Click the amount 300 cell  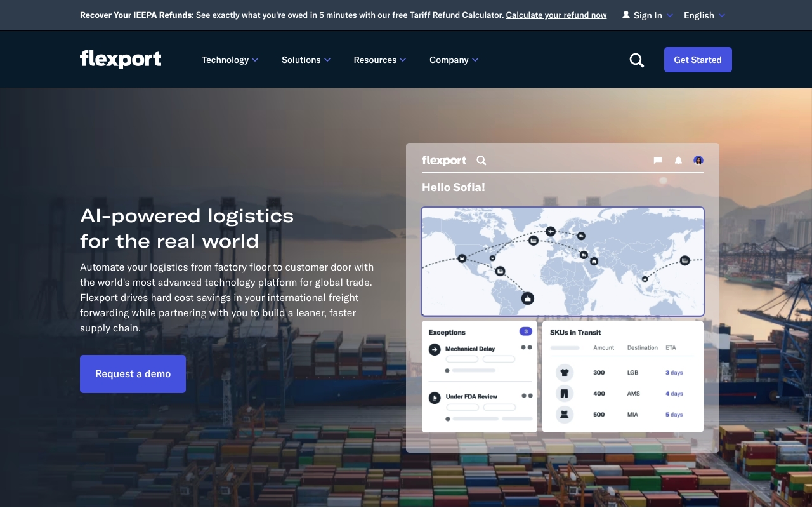point(599,373)
